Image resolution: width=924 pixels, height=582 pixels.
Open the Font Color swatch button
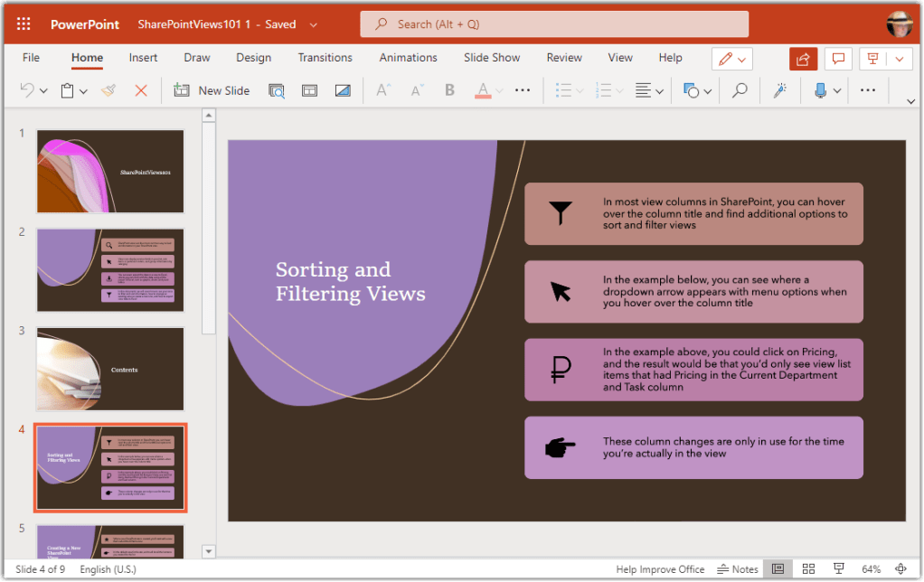[484, 90]
